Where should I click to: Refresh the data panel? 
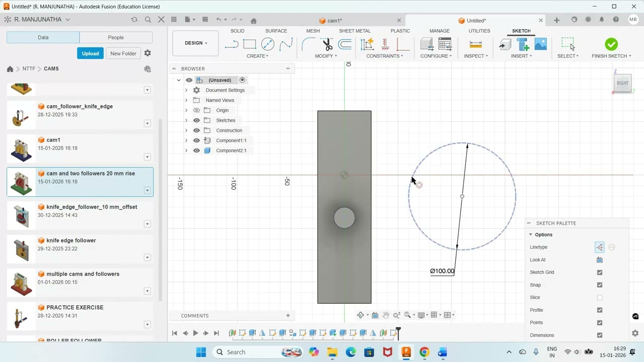tap(134, 19)
